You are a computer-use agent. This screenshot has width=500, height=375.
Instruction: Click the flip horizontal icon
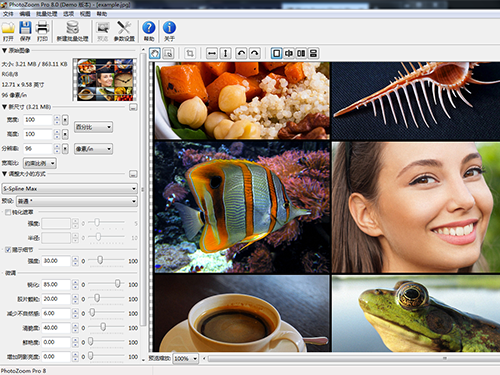click(212, 53)
